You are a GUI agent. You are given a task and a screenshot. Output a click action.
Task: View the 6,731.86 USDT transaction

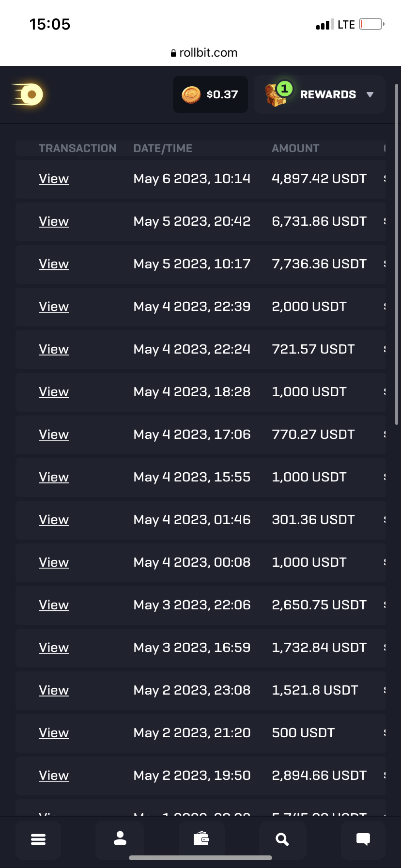(54, 221)
